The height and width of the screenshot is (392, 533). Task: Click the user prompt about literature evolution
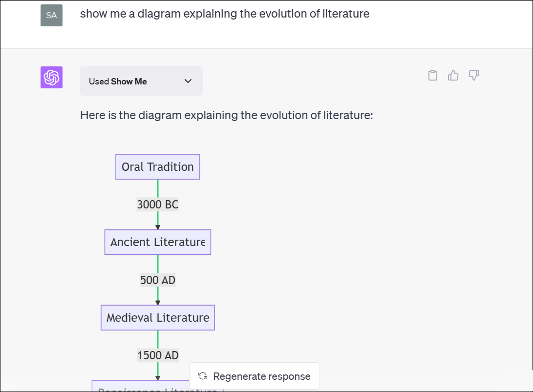point(225,14)
